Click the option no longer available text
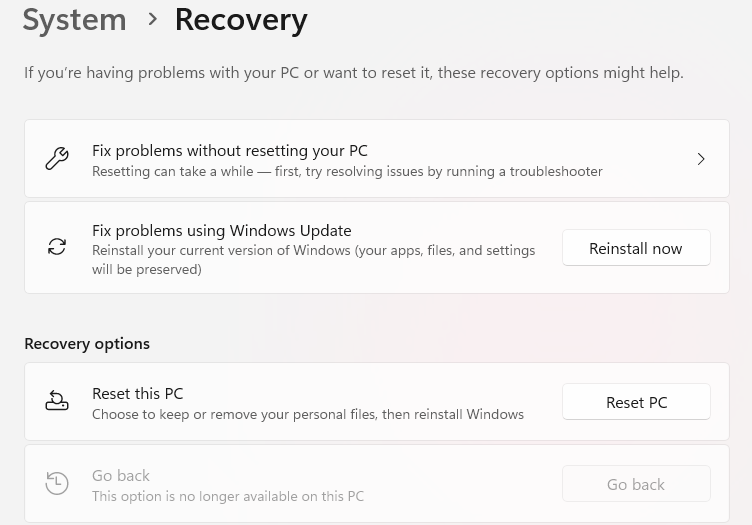This screenshot has height=525, width=752. click(x=228, y=496)
